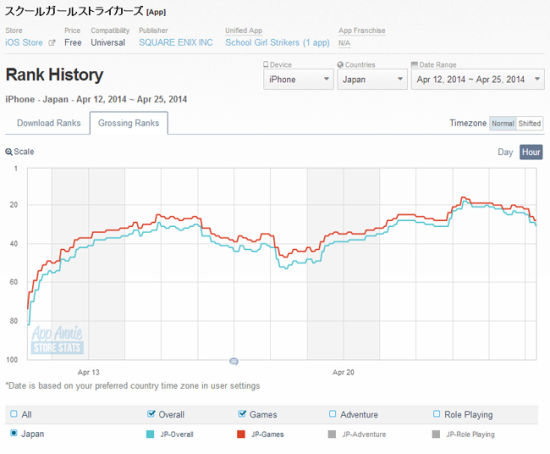Select the Japan radio button

click(x=14, y=433)
